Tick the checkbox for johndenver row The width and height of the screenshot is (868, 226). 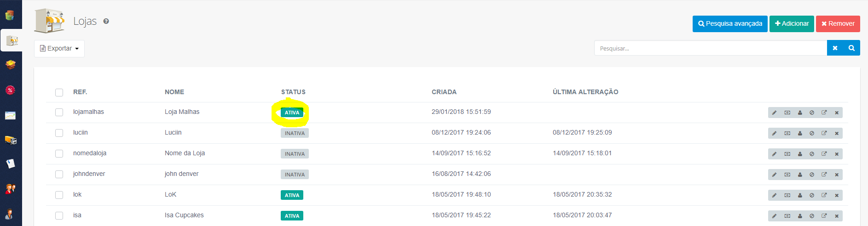[x=59, y=174]
